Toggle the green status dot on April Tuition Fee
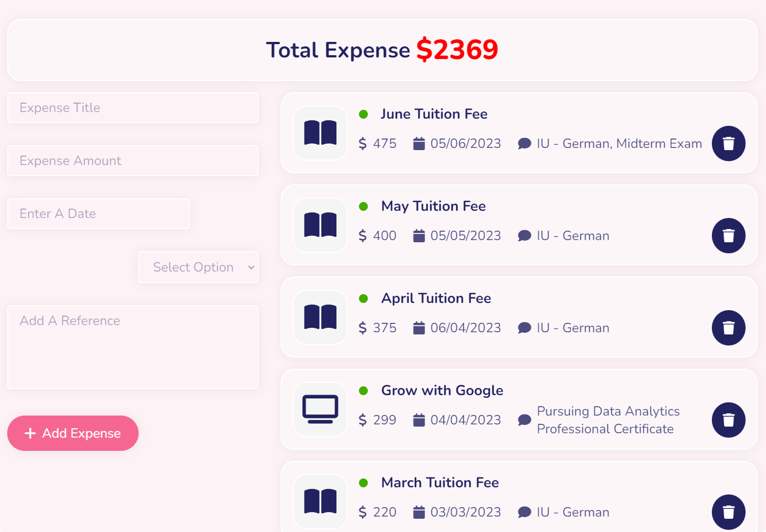Screen dimensions: 766x532 [x=363, y=298]
